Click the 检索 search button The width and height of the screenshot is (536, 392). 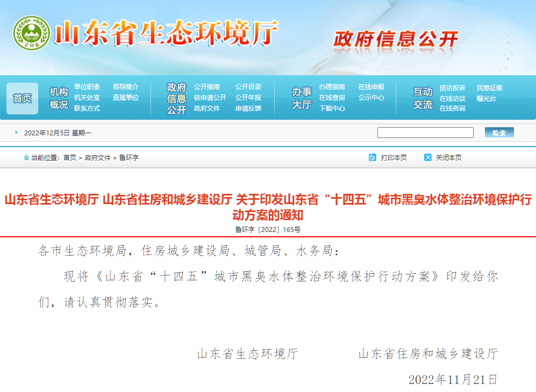[499, 132]
